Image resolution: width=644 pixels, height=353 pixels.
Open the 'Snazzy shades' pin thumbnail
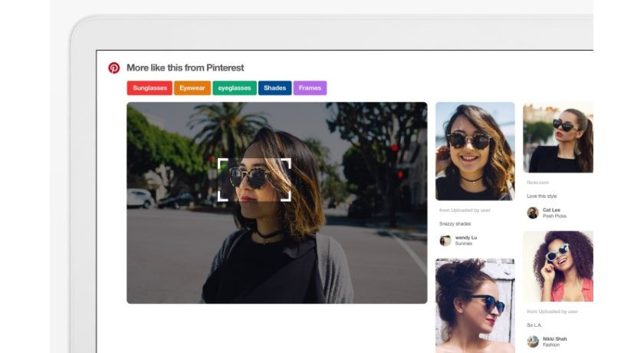[x=475, y=151]
